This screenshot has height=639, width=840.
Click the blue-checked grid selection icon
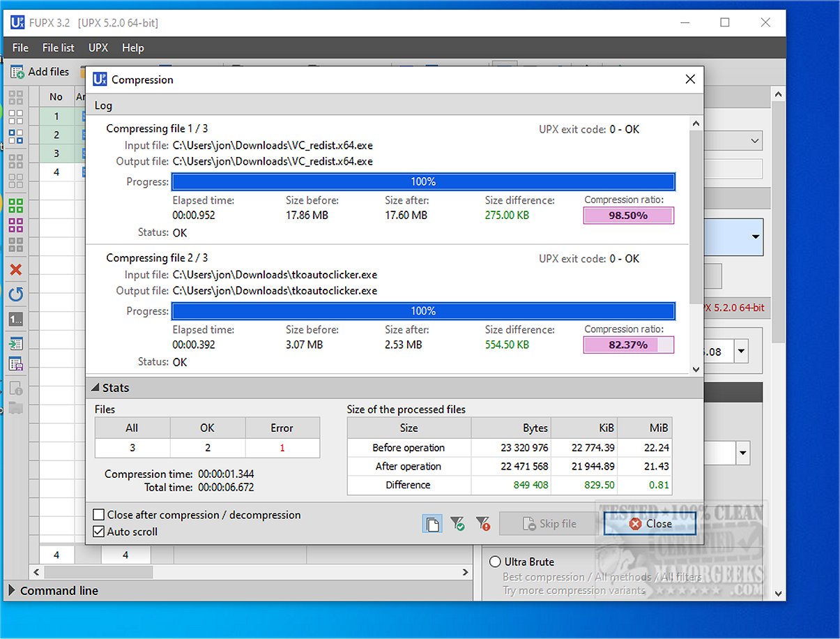click(x=15, y=136)
